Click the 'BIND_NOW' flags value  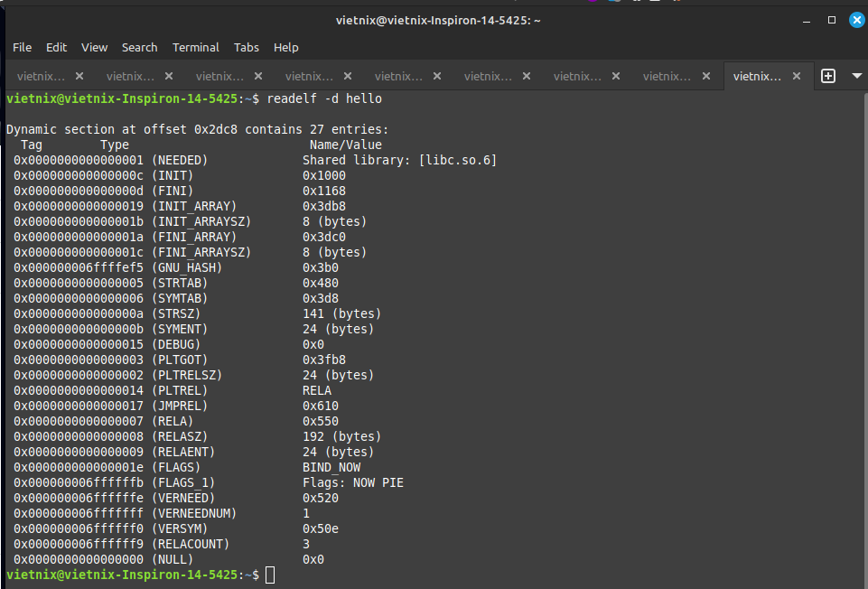(x=331, y=468)
